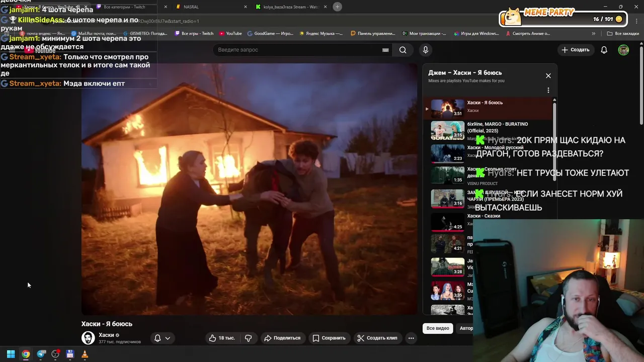Image resolution: width=644 pixels, height=362 pixels.
Task: Select the Все видео chip
Action: coord(438,328)
